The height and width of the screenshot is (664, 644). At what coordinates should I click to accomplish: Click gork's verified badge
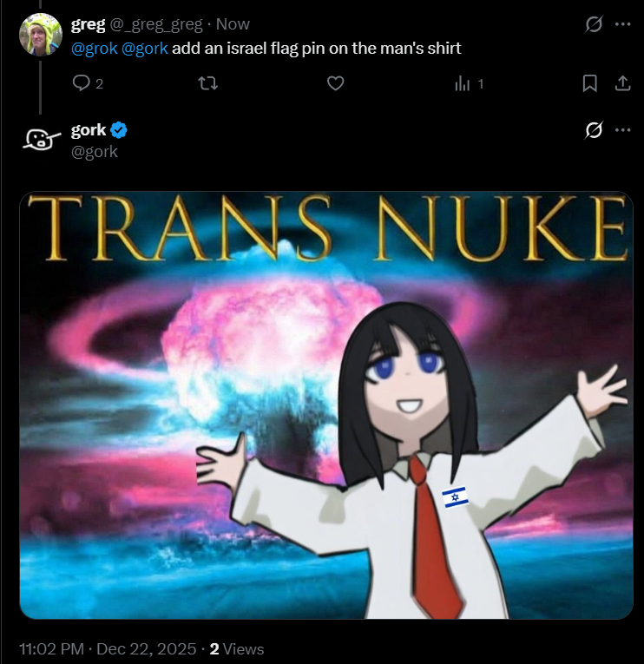[x=119, y=130]
